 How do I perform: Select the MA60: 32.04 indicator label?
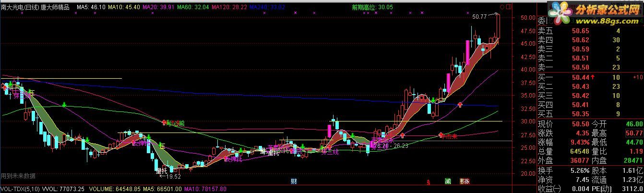[193, 8]
